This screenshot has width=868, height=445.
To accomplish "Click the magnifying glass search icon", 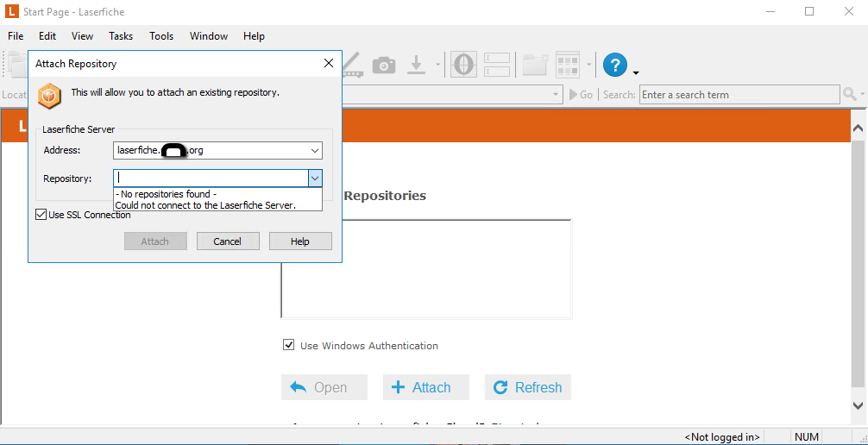I will (x=849, y=95).
